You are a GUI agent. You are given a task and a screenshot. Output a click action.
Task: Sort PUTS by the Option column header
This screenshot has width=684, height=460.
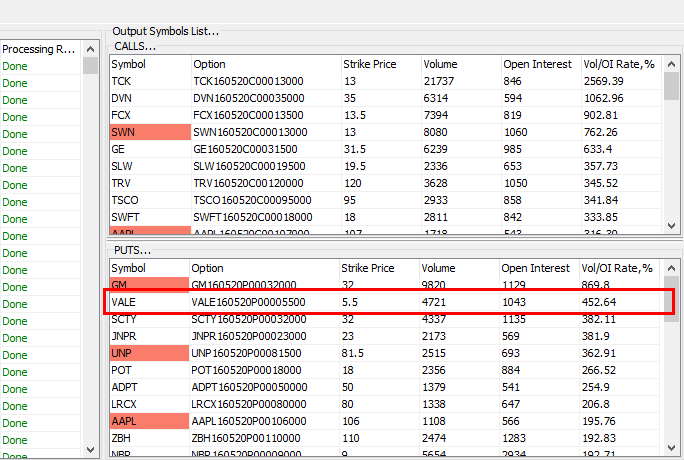point(264,268)
